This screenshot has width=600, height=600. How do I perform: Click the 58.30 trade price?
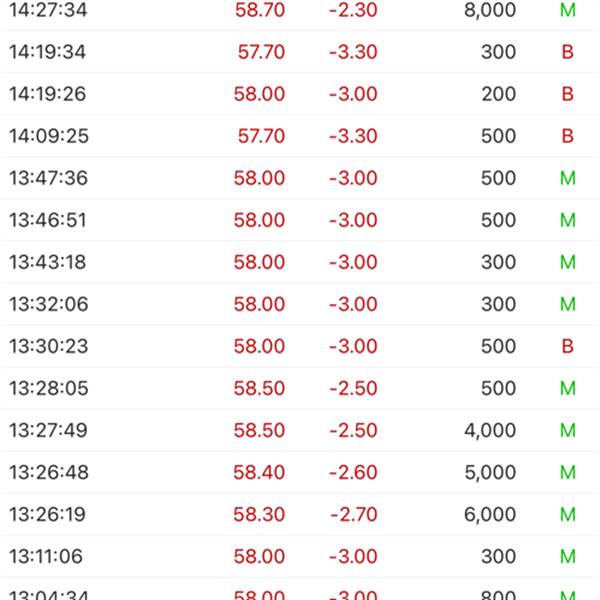[x=259, y=514]
